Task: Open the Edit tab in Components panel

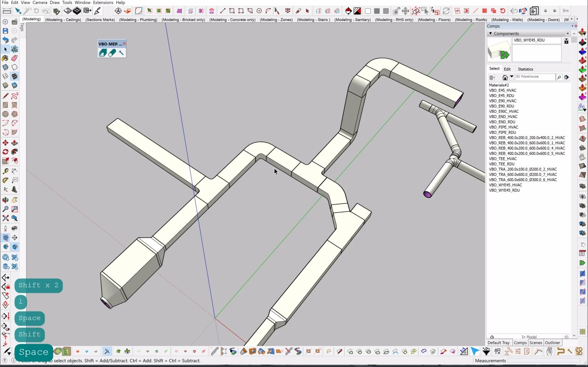Action: coord(507,69)
